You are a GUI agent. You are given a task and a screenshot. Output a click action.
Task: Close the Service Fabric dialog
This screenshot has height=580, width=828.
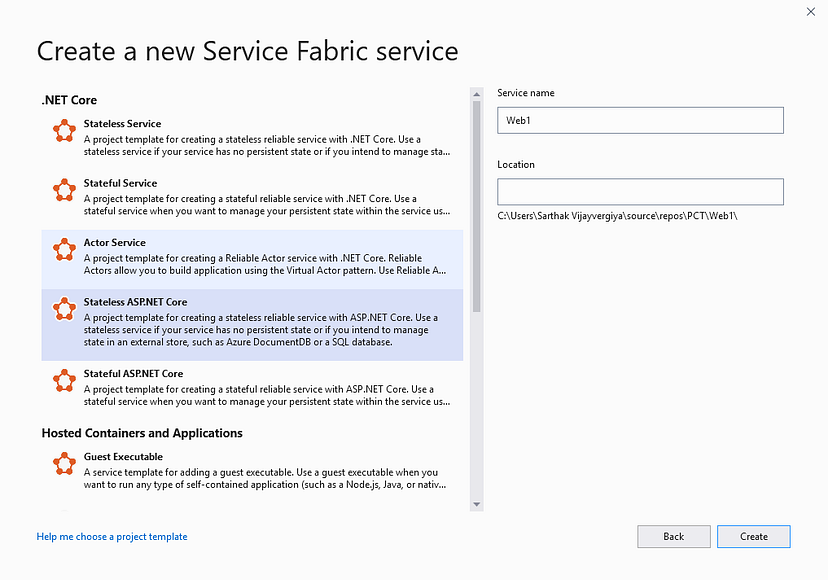point(811,12)
